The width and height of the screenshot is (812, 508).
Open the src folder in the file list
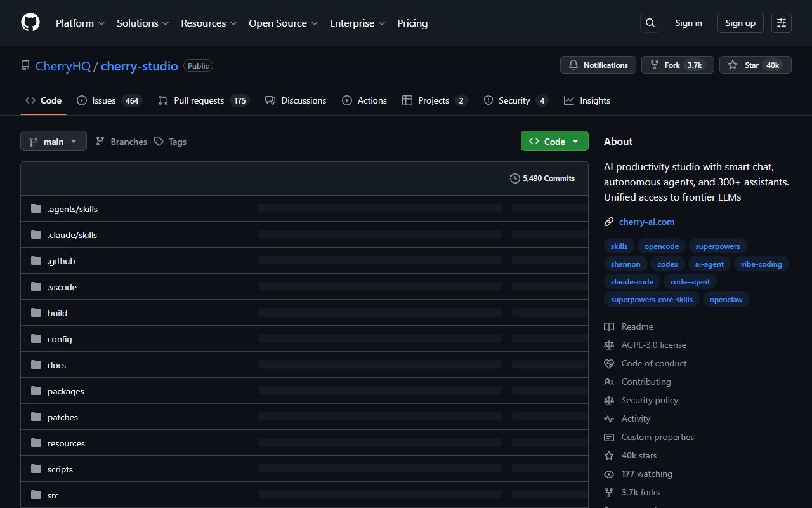(x=53, y=495)
